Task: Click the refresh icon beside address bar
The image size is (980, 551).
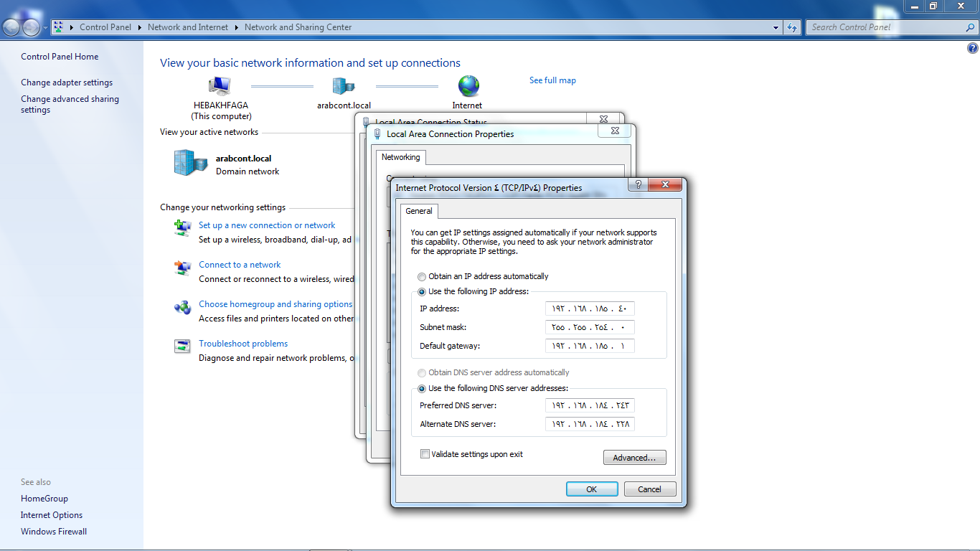Action: [x=792, y=27]
